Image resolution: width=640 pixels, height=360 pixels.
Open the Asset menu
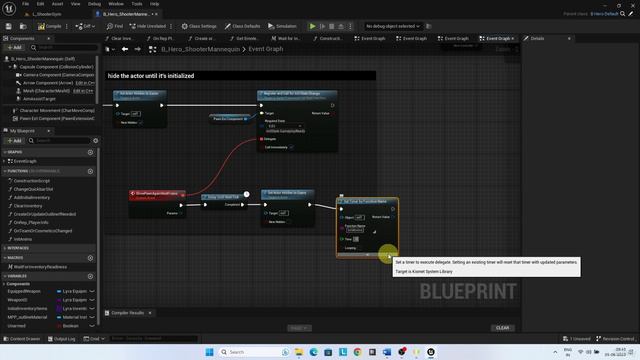click(58, 4)
